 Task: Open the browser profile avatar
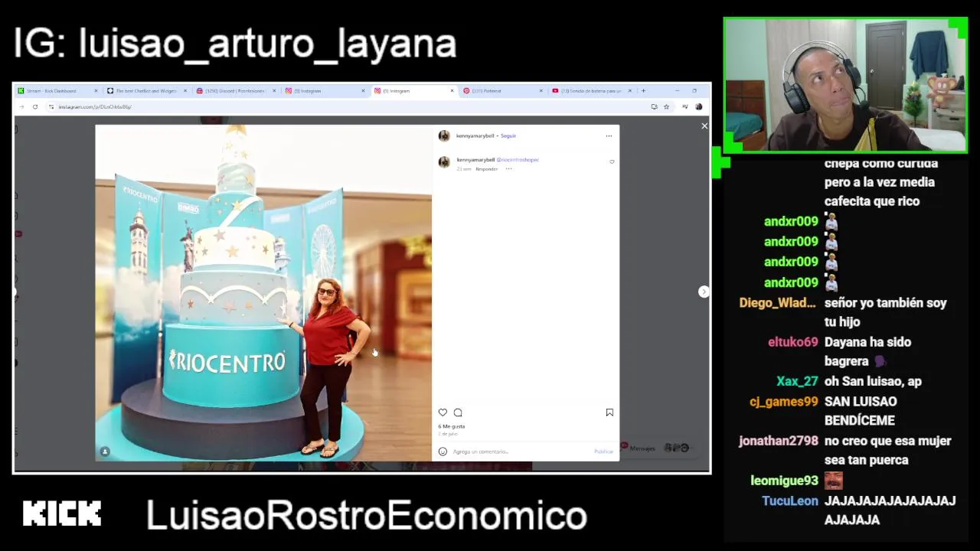click(x=698, y=106)
